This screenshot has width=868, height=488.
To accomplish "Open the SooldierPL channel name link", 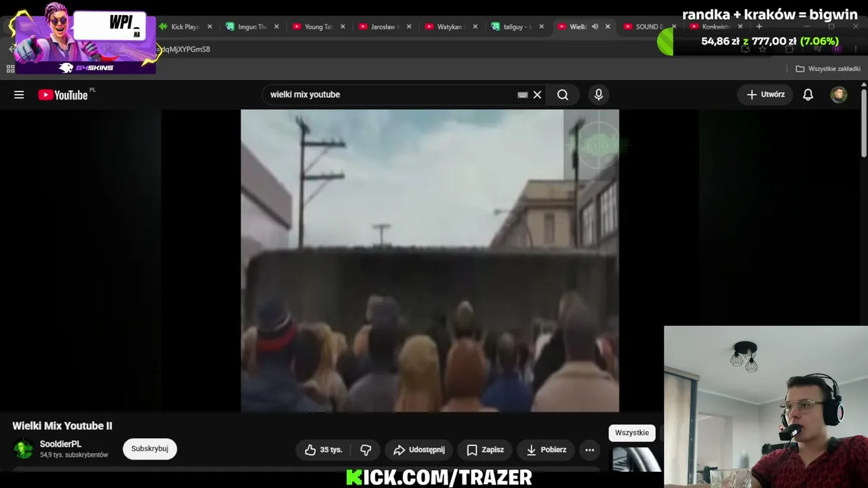I will [x=61, y=444].
